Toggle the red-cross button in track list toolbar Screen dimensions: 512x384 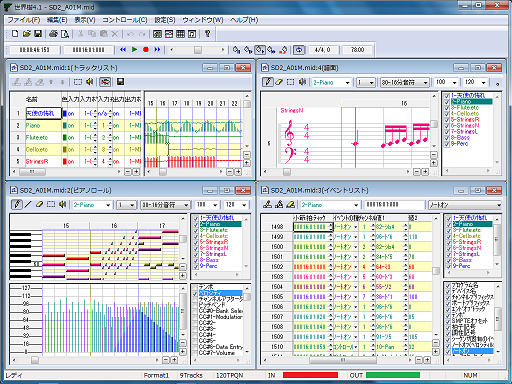(105, 82)
